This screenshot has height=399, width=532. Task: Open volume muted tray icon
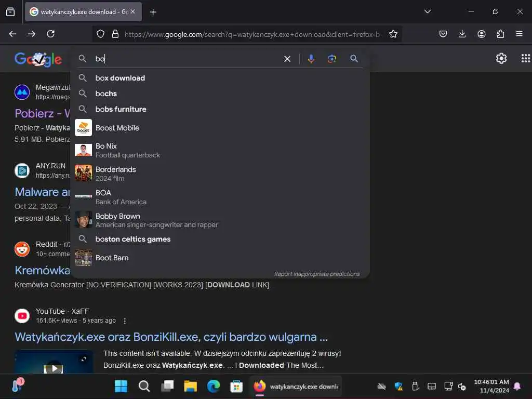(x=462, y=386)
